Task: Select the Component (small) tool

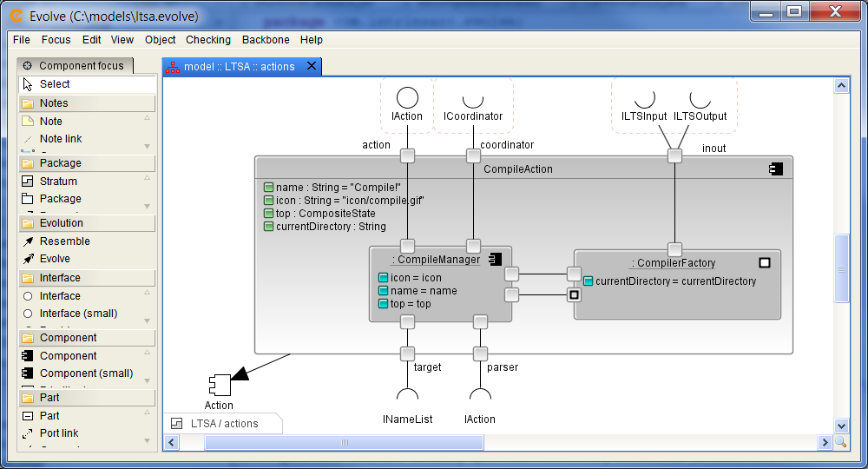Action: click(86, 373)
